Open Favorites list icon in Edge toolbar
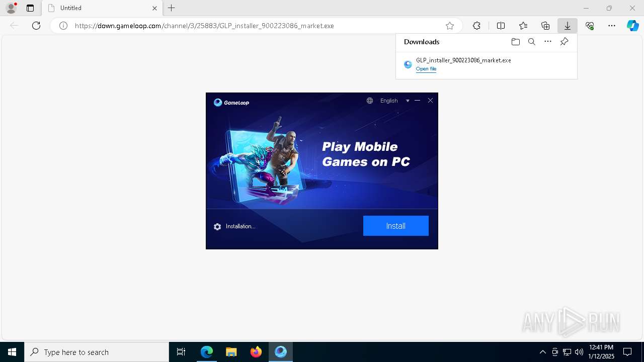The height and width of the screenshot is (362, 644). coord(523,26)
